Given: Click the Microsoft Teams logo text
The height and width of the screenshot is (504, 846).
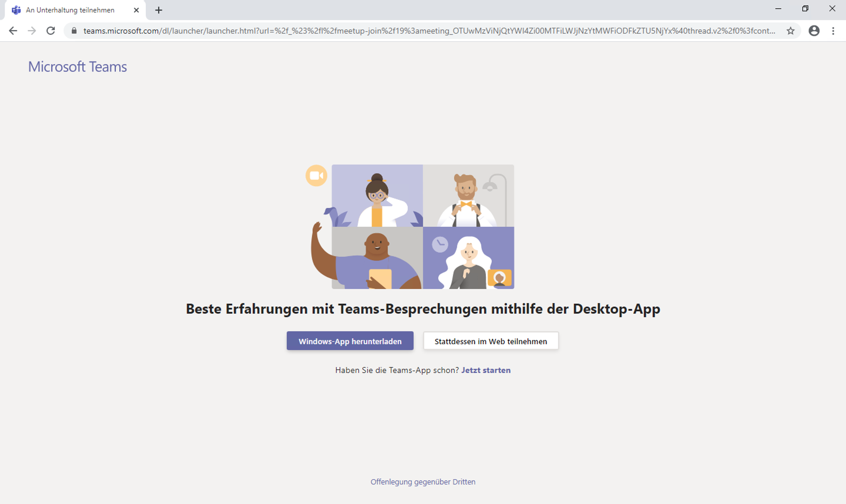Looking at the screenshot, I should pyautogui.click(x=78, y=67).
